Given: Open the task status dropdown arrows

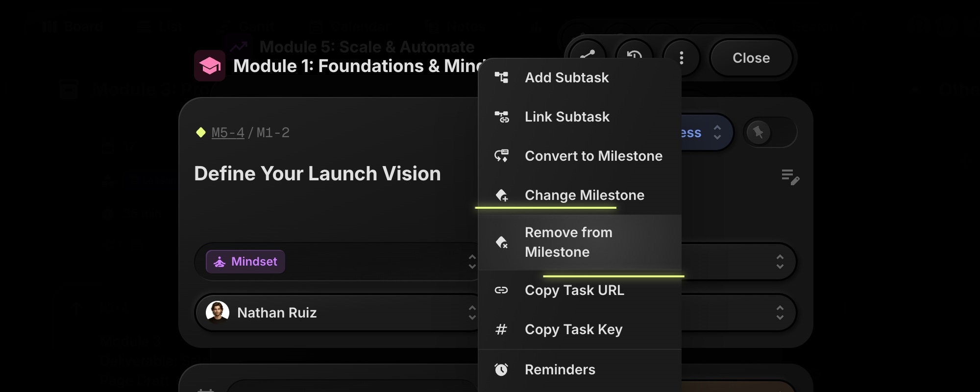Looking at the screenshot, I should [x=717, y=132].
